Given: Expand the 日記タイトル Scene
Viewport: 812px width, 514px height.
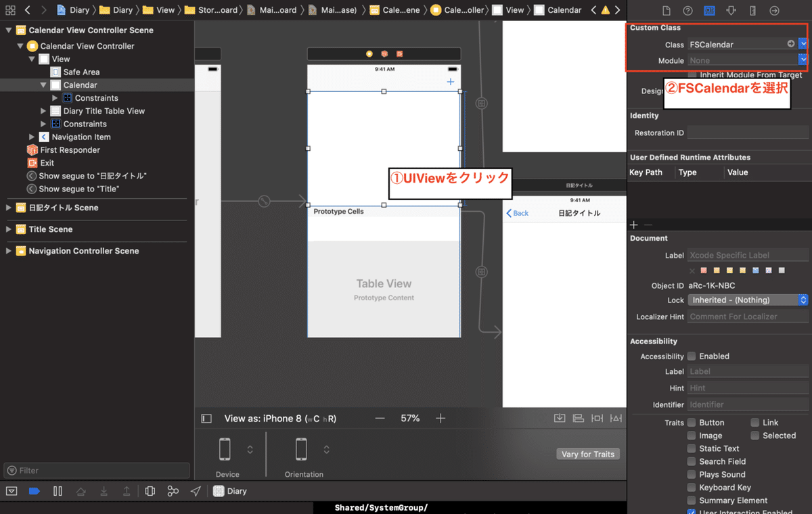Looking at the screenshot, I should click(9, 208).
